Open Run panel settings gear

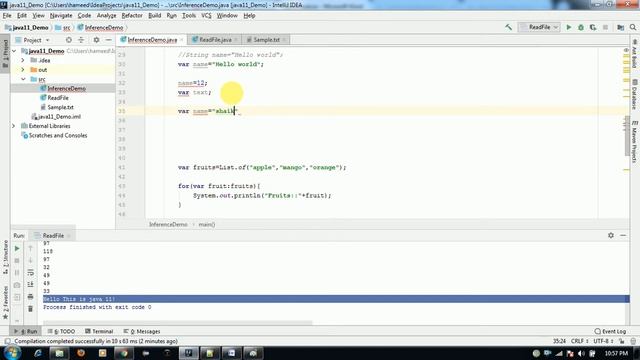tap(611, 236)
